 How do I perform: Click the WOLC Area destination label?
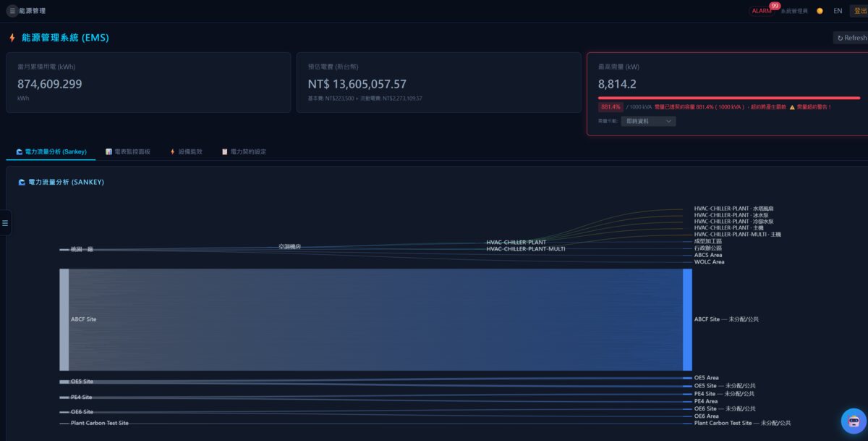point(709,262)
